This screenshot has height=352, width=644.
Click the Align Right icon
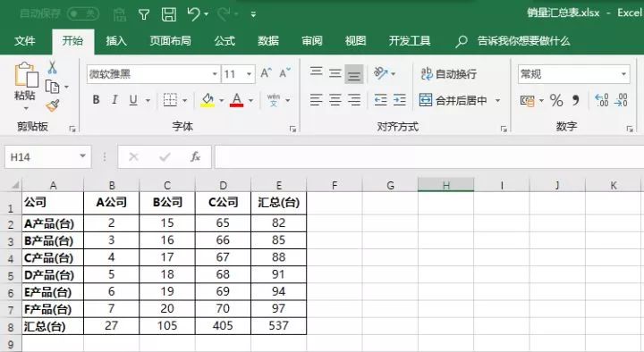(x=354, y=100)
